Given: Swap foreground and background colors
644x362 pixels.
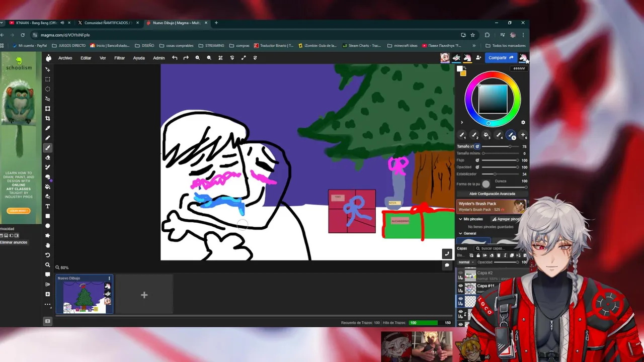Looking at the screenshot, I should point(465,68).
